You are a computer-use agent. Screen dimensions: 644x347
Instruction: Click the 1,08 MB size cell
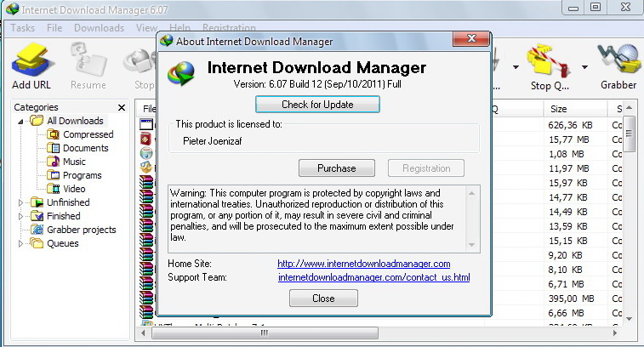(567, 154)
